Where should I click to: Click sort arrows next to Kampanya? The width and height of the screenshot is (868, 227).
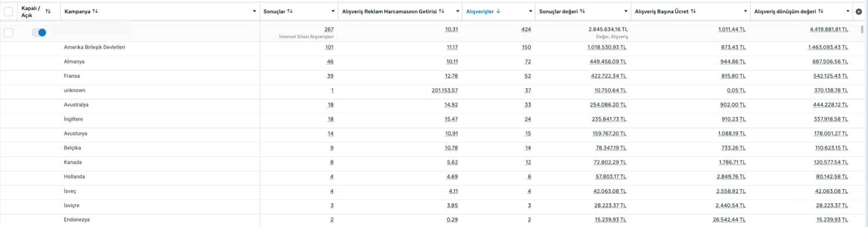click(95, 11)
